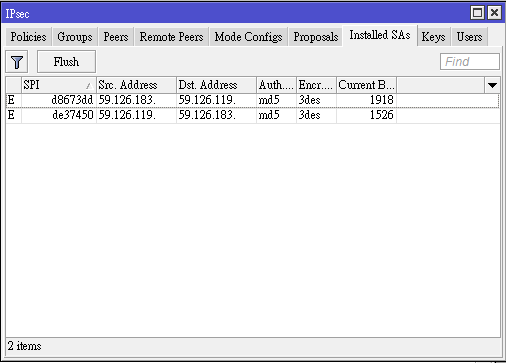Click the E flag of d8673dd row
This screenshot has height=363, width=506.
[x=11, y=100]
